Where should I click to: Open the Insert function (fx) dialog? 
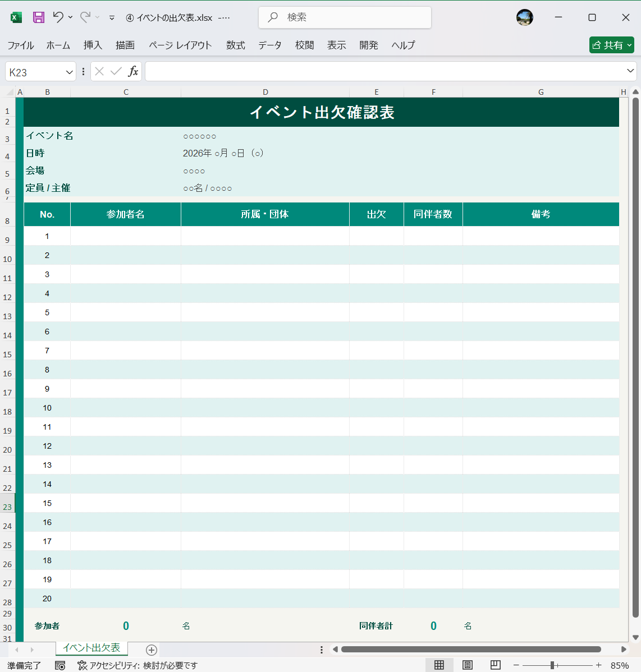tap(134, 71)
